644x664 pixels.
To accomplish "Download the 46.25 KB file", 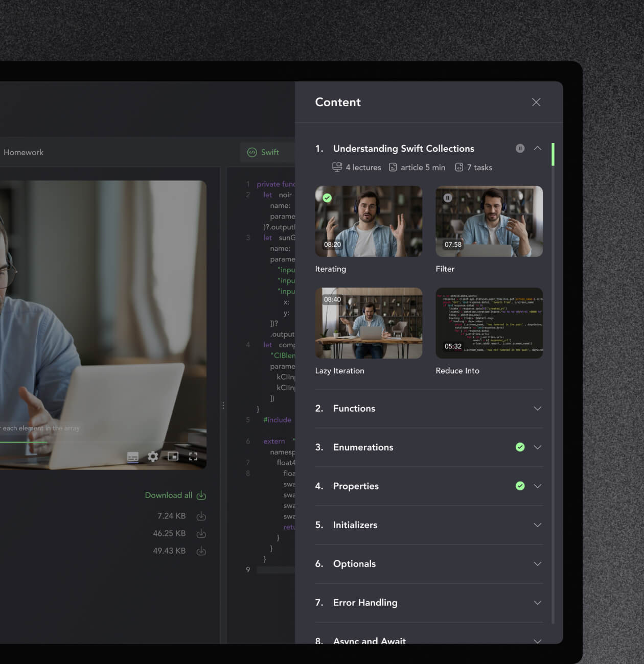I will pyautogui.click(x=201, y=534).
